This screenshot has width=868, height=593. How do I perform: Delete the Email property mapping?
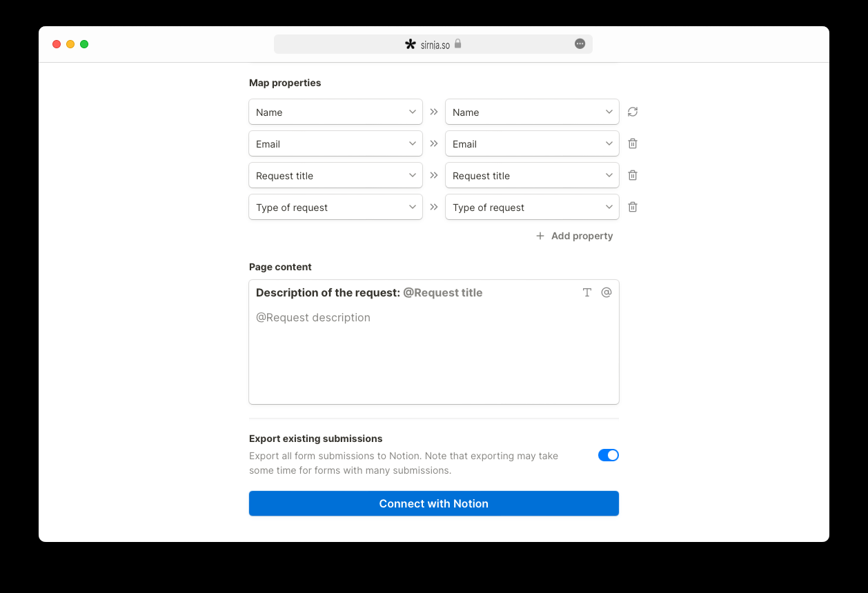point(633,143)
